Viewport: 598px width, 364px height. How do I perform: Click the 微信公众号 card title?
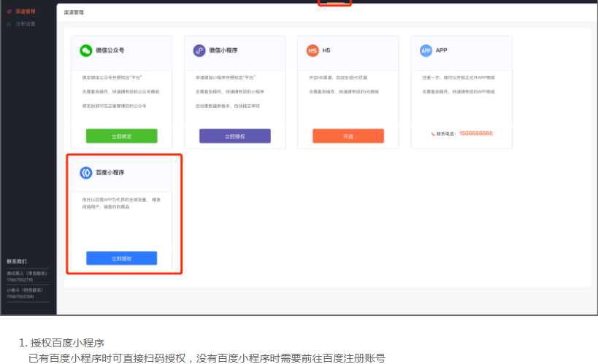(x=110, y=50)
